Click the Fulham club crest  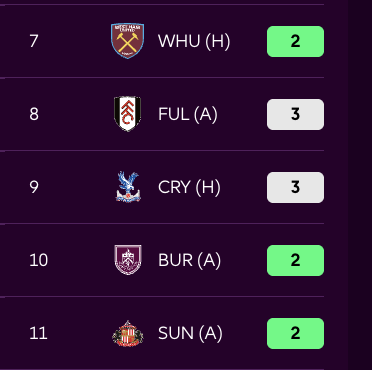pos(127,114)
